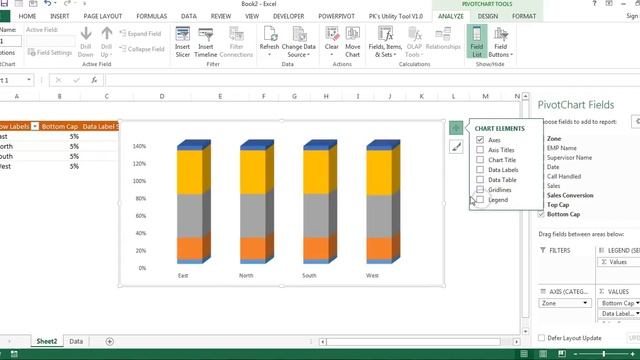Click Move Chart icon
This screenshot has width=640, height=360.
(353, 42)
